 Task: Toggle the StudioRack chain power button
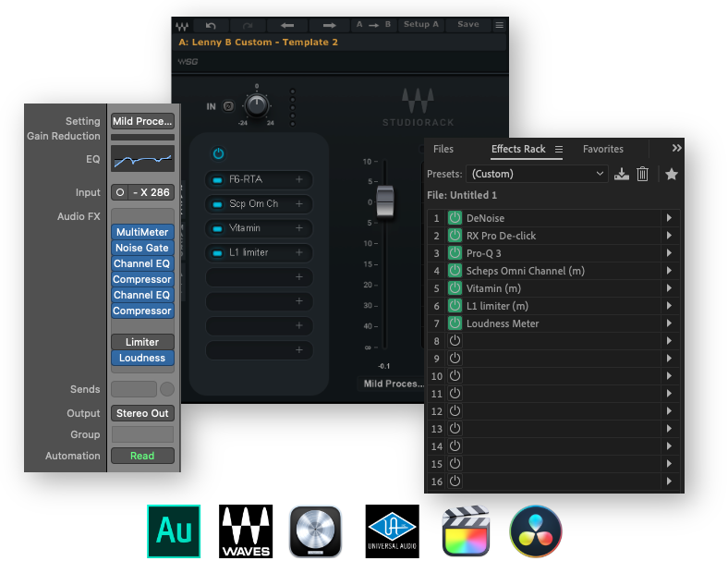[x=218, y=153]
